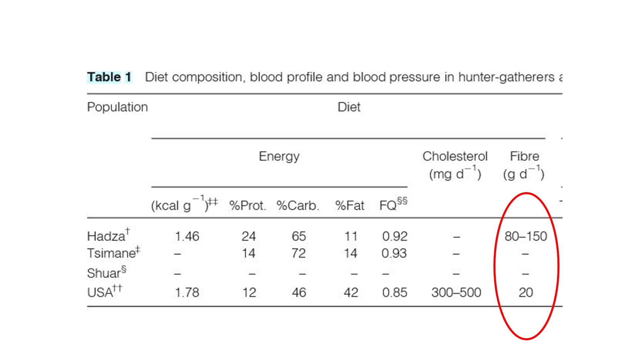This screenshot has height=362, width=644.
Task: Click the Diet group header
Action: [x=349, y=107]
